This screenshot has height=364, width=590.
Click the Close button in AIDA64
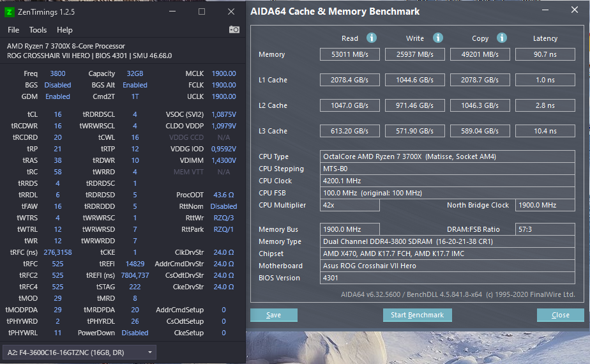560,315
